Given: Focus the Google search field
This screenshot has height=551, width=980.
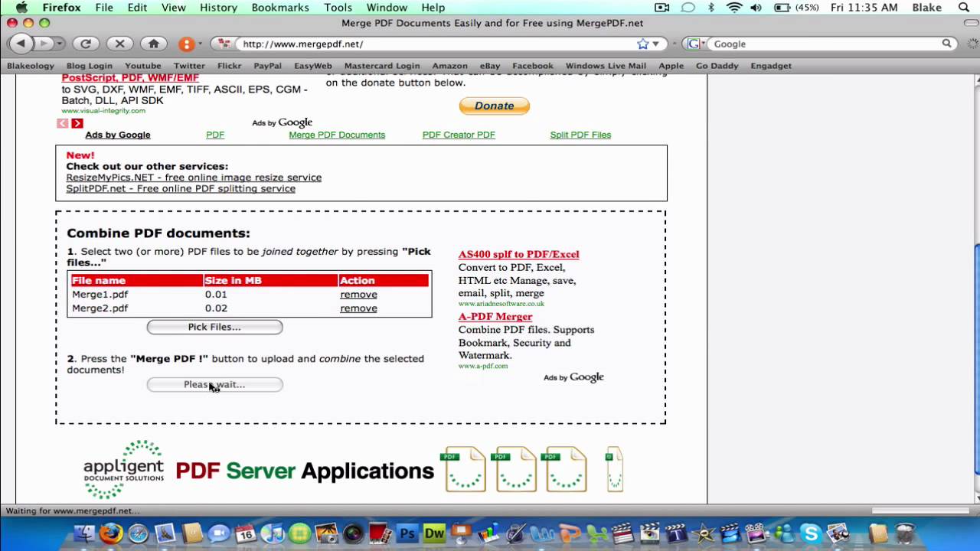Looking at the screenshot, I should [x=825, y=44].
